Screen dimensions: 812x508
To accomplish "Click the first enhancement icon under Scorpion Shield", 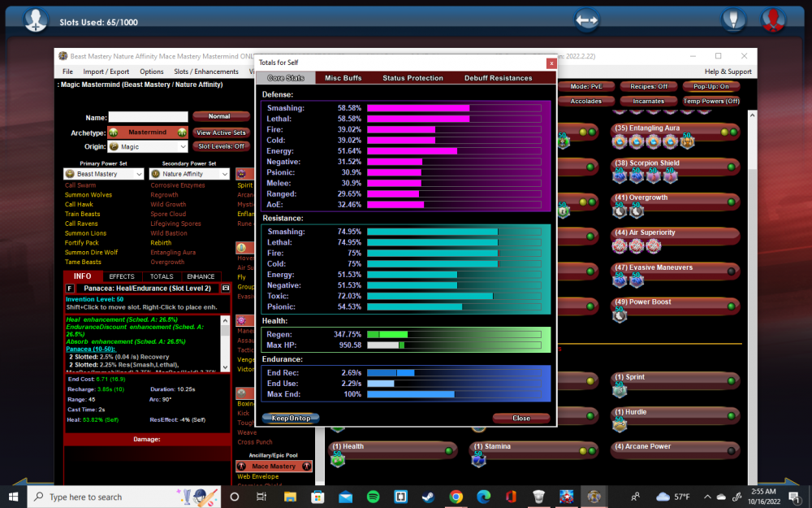I will tap(620, 175).
